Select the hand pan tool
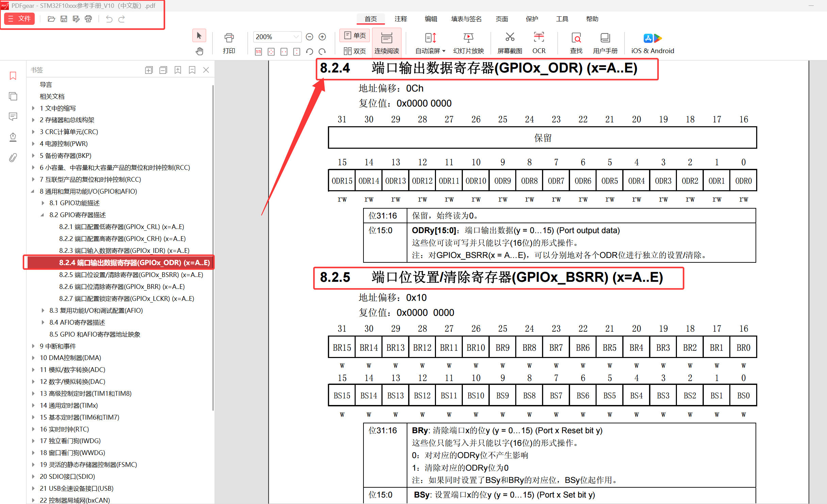Image resolution: width=827 pixels, height=504 pixels. [199, 51]
